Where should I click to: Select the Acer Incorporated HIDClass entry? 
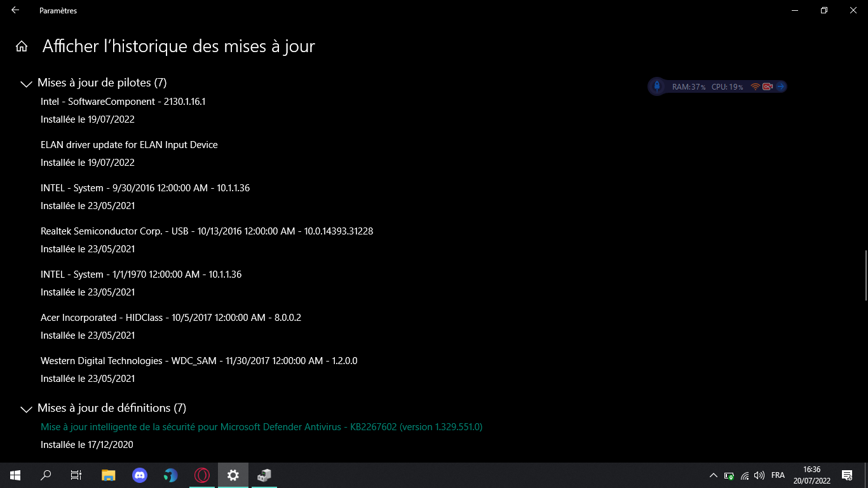(x=171, y=318)
